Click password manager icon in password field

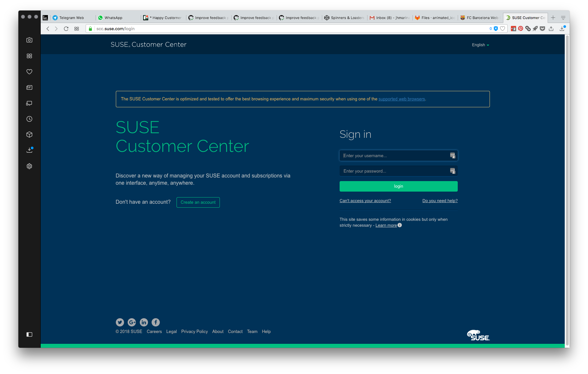452,171
